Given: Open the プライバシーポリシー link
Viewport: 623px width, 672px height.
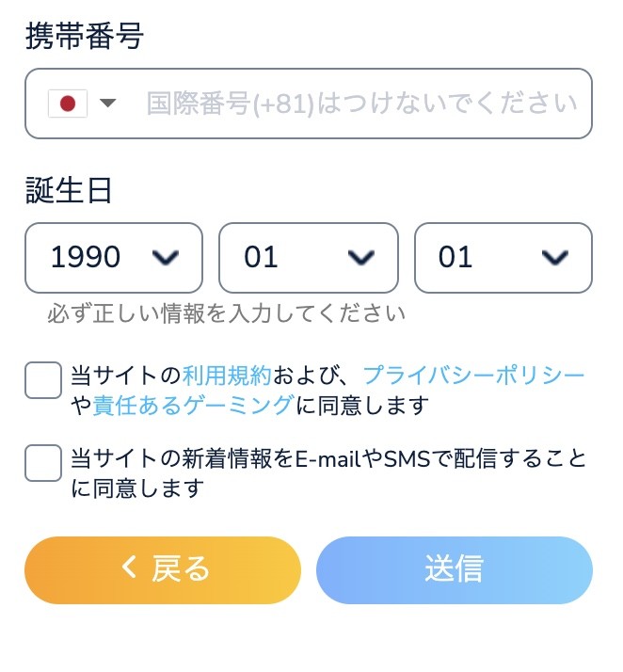Looking at the screenshot, I should coord(473,376).
